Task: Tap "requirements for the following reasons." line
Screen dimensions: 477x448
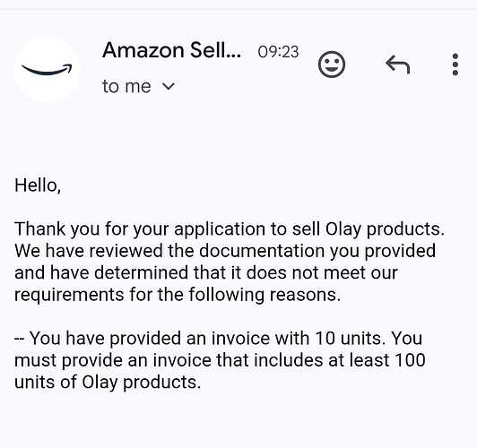Action: click(x=178, y=295)
